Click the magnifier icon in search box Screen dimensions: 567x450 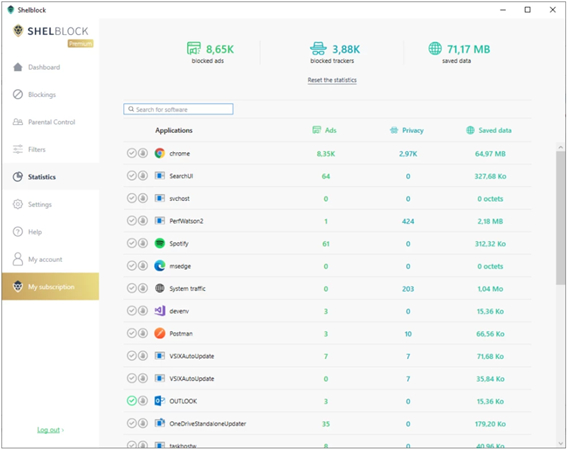point(131,109)
